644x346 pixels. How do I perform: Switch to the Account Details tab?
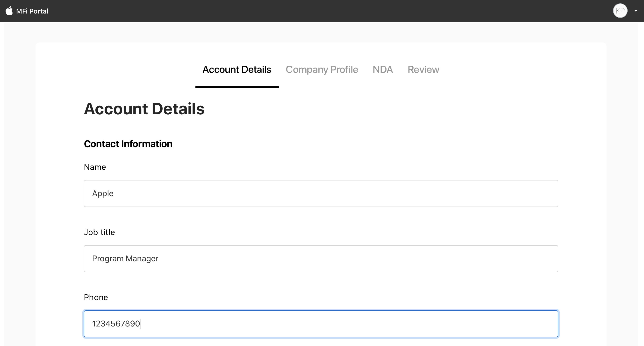point(236,70)
